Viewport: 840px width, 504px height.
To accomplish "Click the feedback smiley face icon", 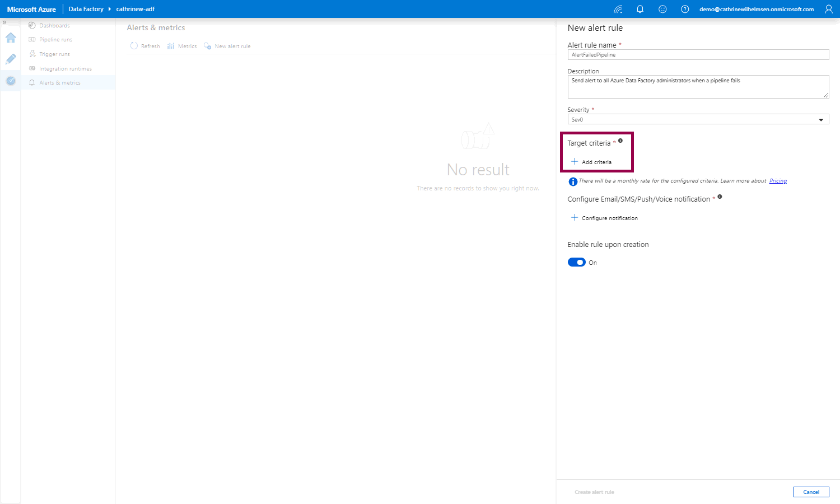I will (x=662, y=10).
